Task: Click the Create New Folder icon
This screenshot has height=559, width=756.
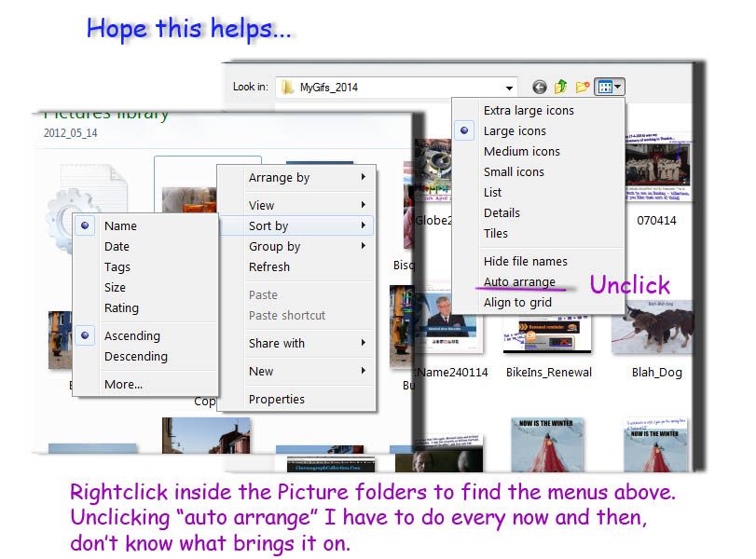Action: coord(583,88)
